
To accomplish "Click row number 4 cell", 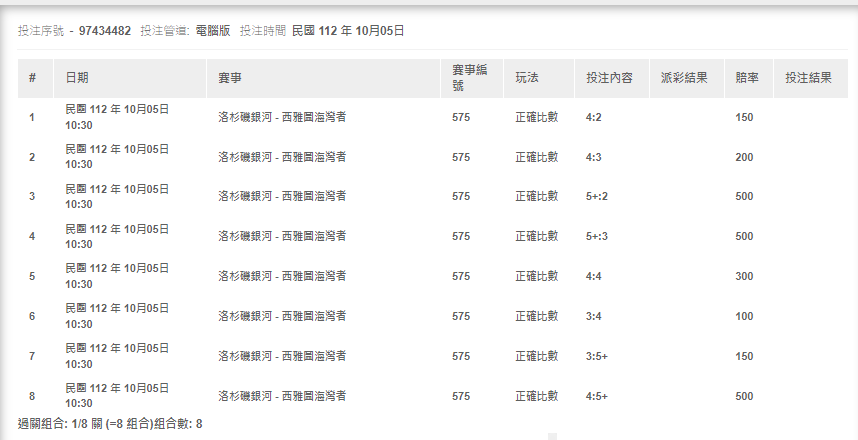I will click(32, 236).
